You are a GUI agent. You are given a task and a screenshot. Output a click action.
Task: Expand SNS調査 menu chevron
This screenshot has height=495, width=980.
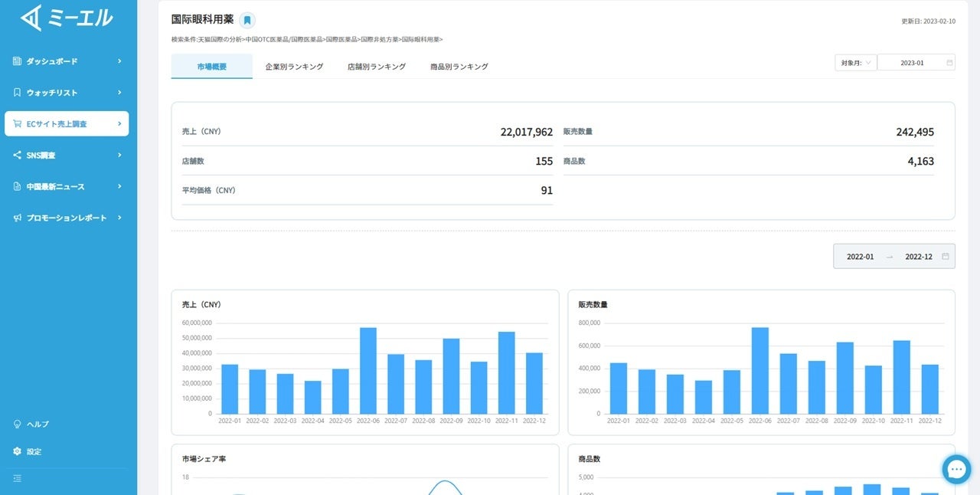coord(119,156)
